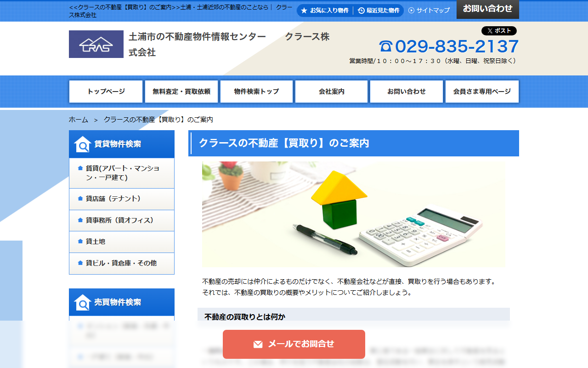
Task: Click the business hours text 営業時間
Action: pyautogui.click(x=433, y=61)
